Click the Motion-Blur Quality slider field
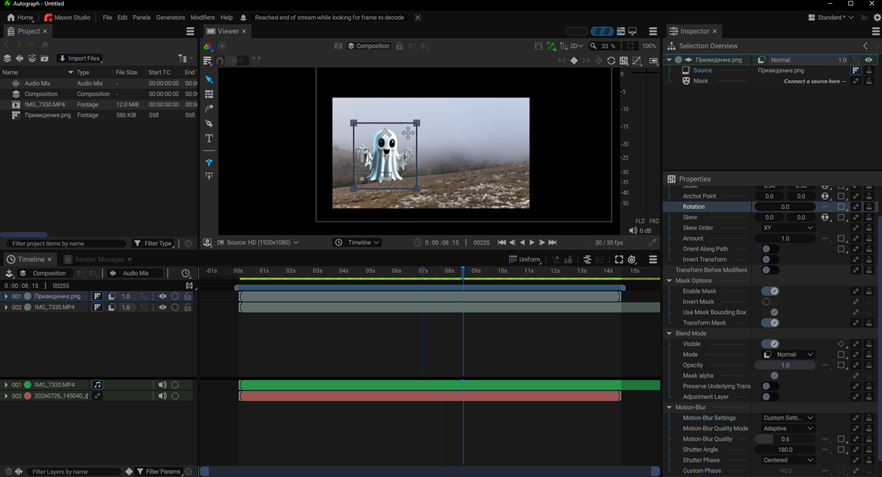 click(785, 439)
